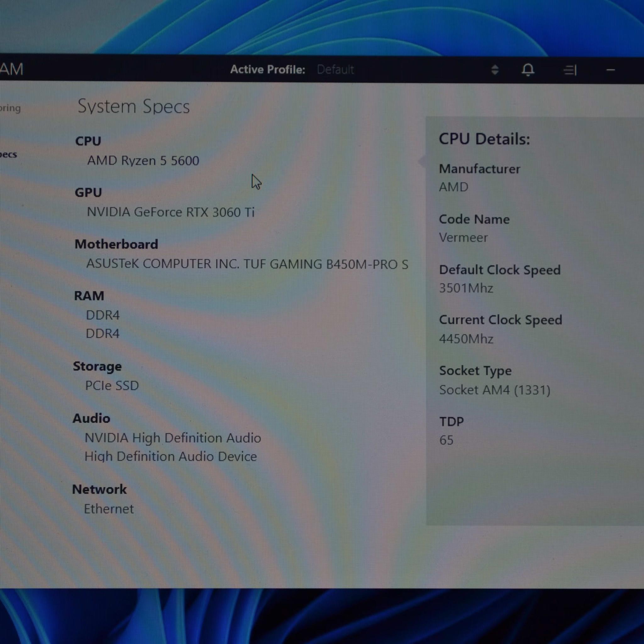The image size is (644, 644).
Task: Click the Current Clock Speed value 4450Mhz
Action: pyautogui.click(x=466, y=339)
